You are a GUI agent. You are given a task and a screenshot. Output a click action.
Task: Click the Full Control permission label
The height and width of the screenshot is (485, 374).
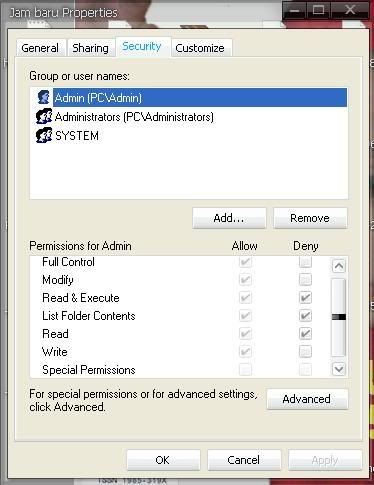tap(68, 262)
